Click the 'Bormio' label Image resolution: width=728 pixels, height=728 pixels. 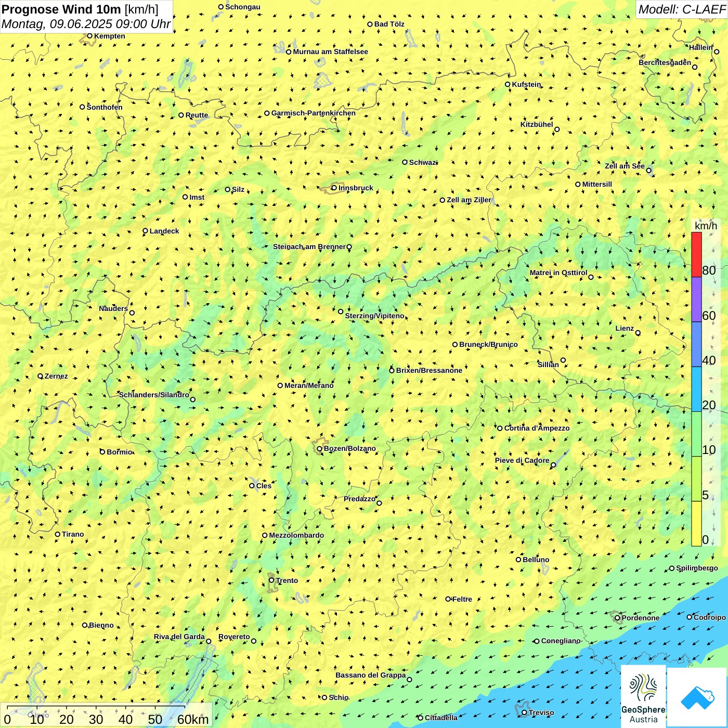pyautogui.click(x=119, y=452)
